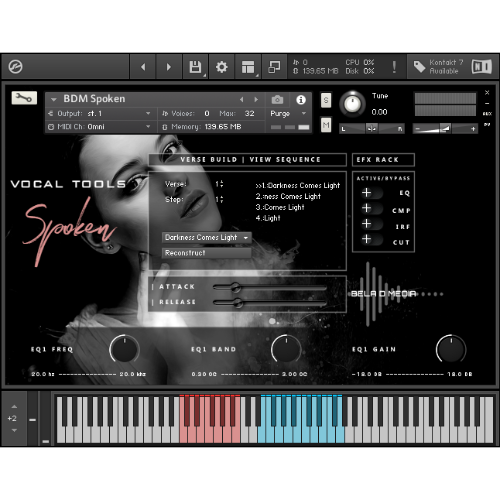Image resolution: width=500 pixels, height=500 pixels.
Task: Show instrument info with the i icon
Action: click(x=301, y=100)
